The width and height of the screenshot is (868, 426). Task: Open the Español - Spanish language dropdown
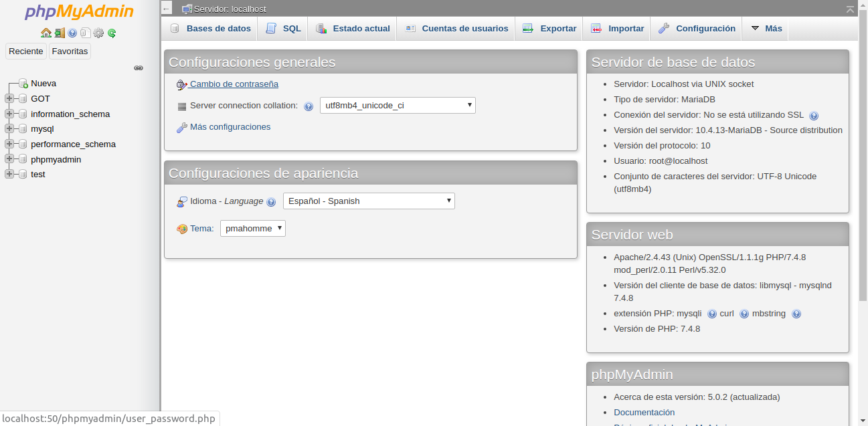[x=369, y=201]
